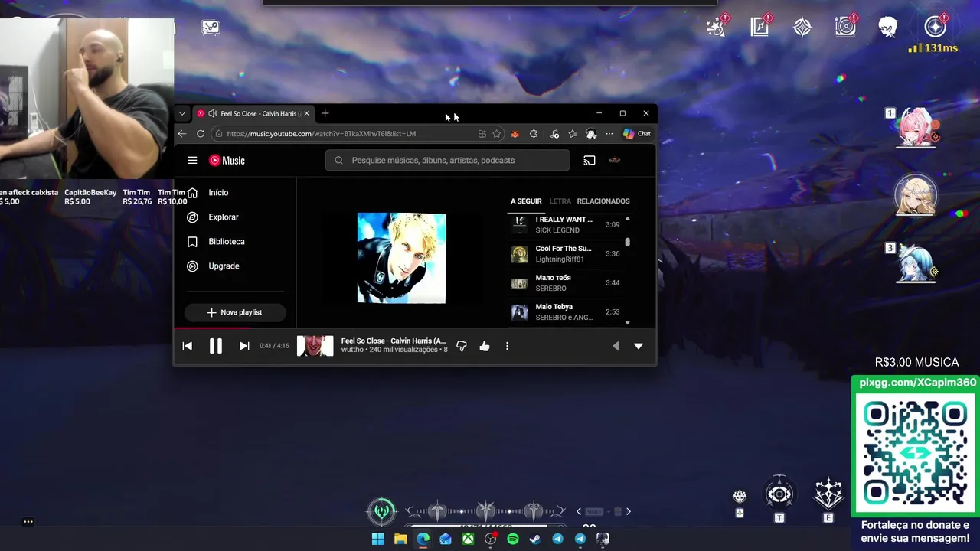Open more options for Feel So Close
The height and width of the screenshot is (551, 980).
pyautogui.click(x=507, y=346)
